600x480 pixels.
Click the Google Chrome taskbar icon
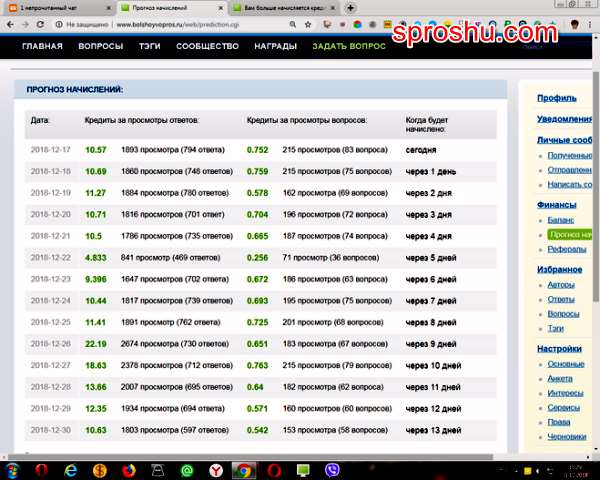tap(243, 468)
